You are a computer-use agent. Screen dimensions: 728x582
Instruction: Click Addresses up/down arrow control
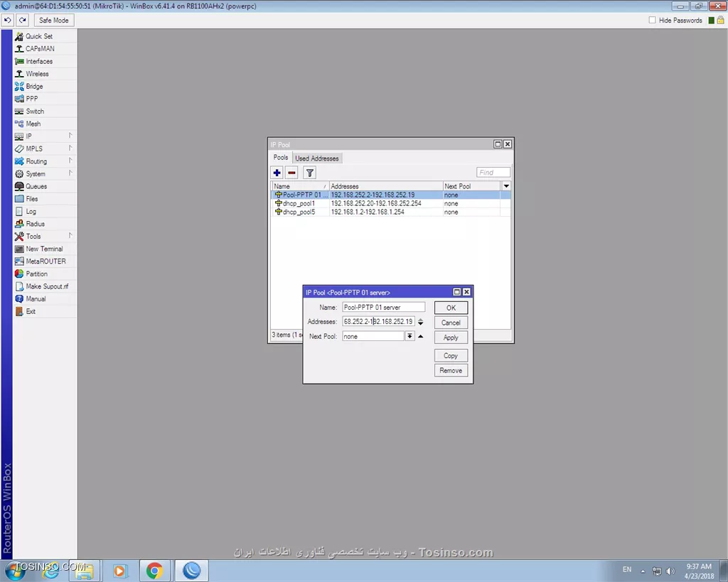(x=421, y=322)
